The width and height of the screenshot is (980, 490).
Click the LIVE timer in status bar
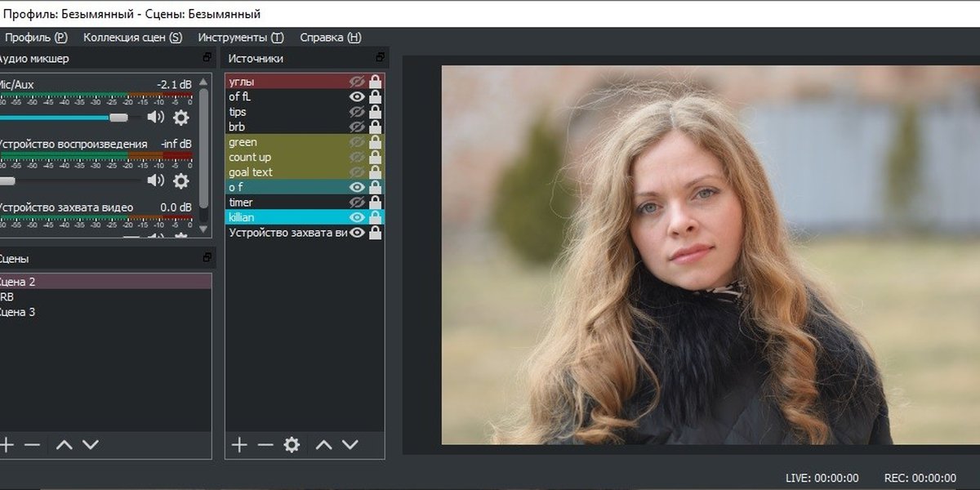pos(822,478)
